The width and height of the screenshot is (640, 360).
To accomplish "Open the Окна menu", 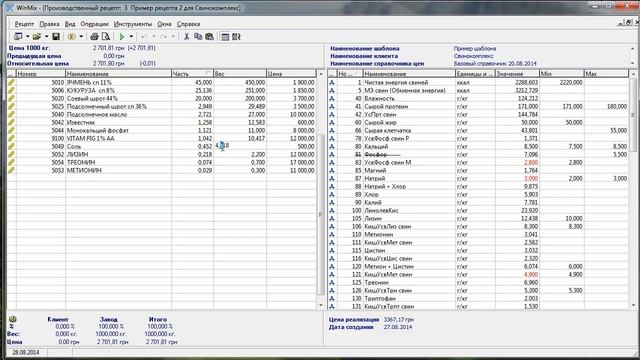I will pos(164,24).
